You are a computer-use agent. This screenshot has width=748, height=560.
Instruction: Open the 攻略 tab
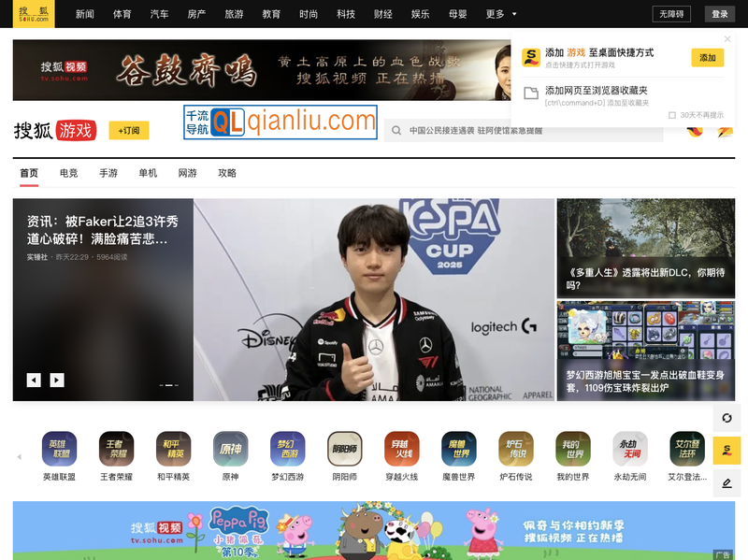tap(227, 173)
